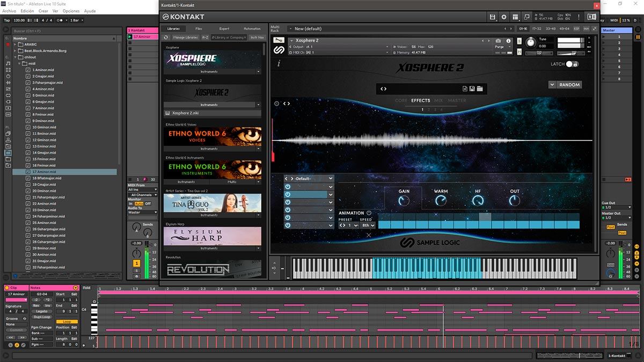
Task: Refresh the Kontakt libraries list
Action: (166, 38)
